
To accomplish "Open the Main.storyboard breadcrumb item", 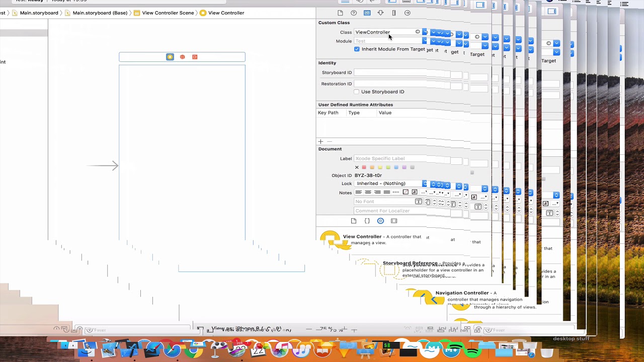I will pyautogui.click(x=35, y=13).
